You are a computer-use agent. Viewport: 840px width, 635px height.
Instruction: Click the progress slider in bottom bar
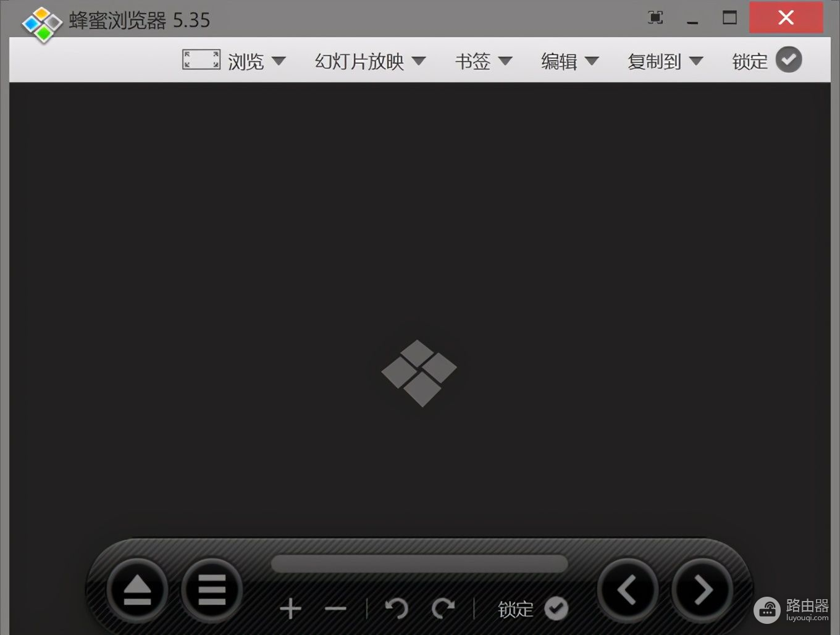[x=419, y=563]
